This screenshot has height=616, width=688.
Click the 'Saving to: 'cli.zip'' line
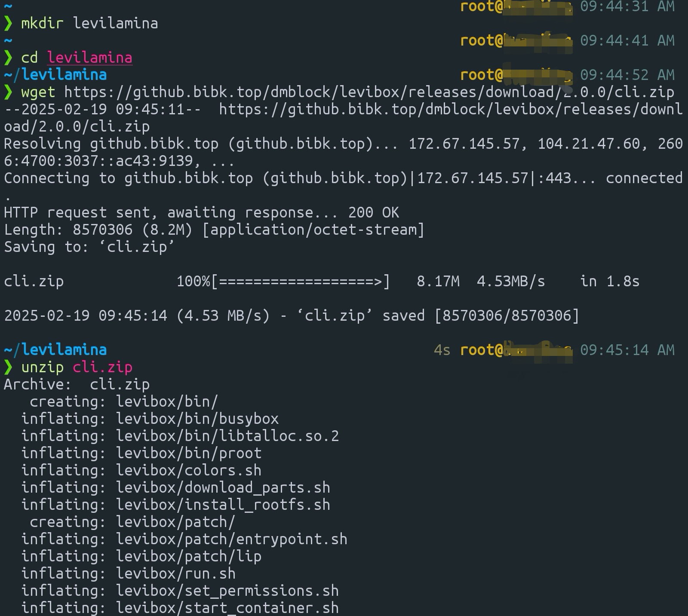(89, 247)
